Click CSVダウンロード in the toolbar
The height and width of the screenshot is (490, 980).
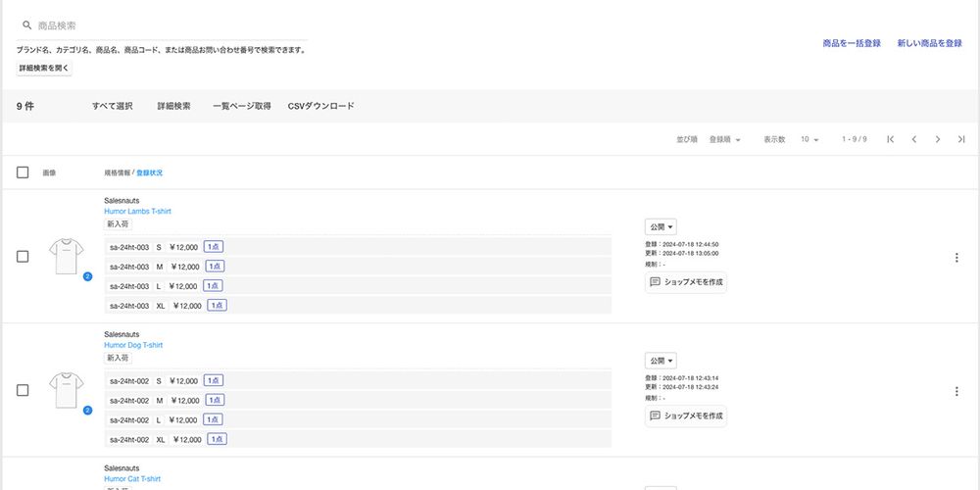pos(320,106)
